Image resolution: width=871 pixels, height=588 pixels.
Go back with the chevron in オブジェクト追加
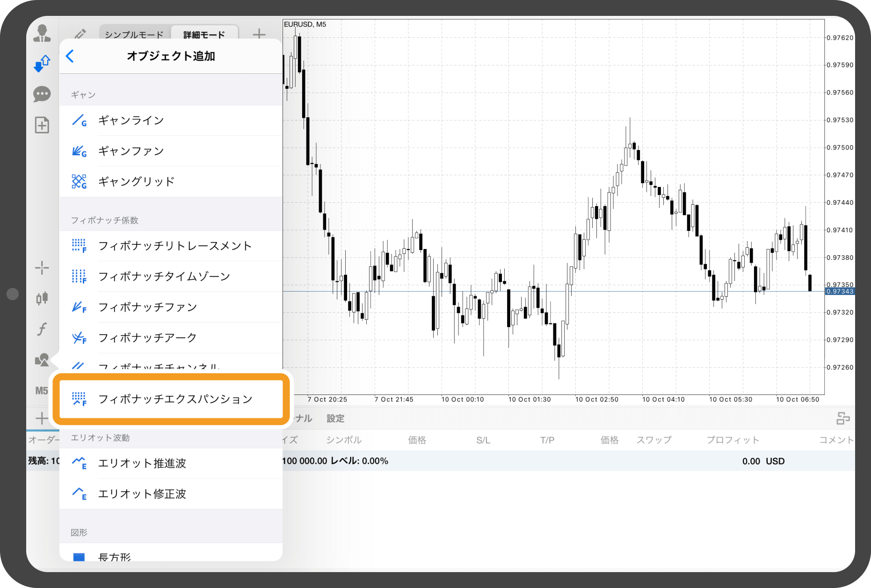pyautogui.click(x=70, y=56)
